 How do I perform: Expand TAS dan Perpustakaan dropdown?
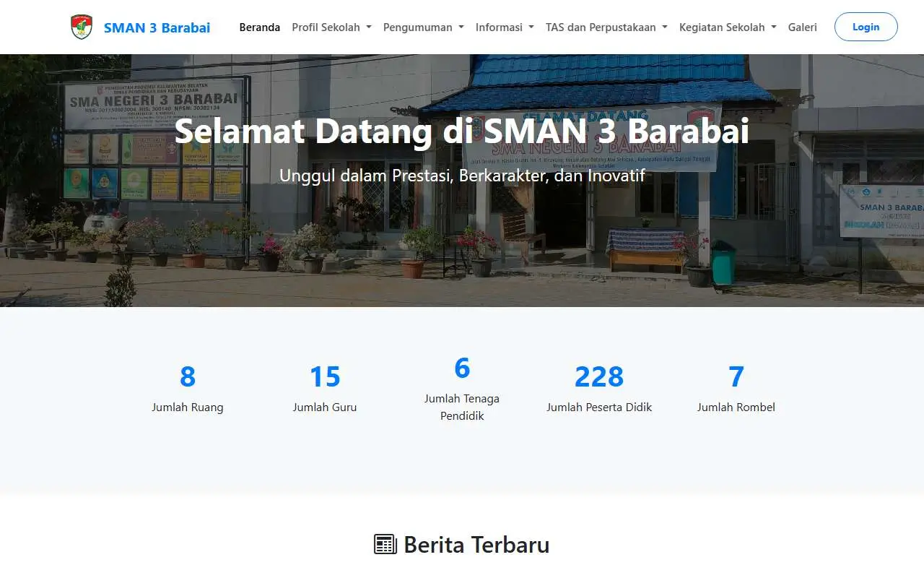(x=606, y=27)
